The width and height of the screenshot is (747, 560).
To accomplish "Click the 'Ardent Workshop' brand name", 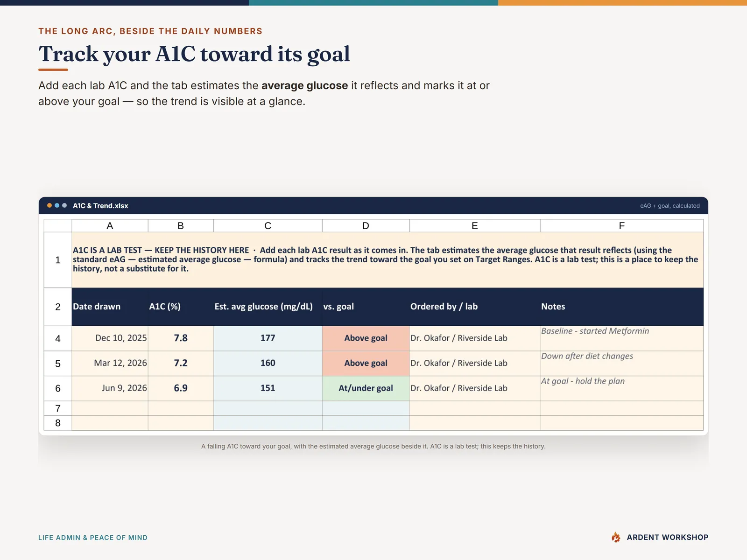I will pos(668,537).
